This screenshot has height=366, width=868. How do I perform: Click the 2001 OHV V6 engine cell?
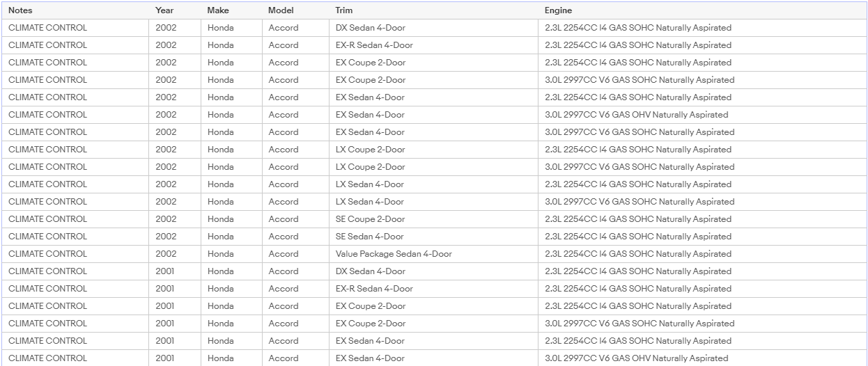(702, 358)
